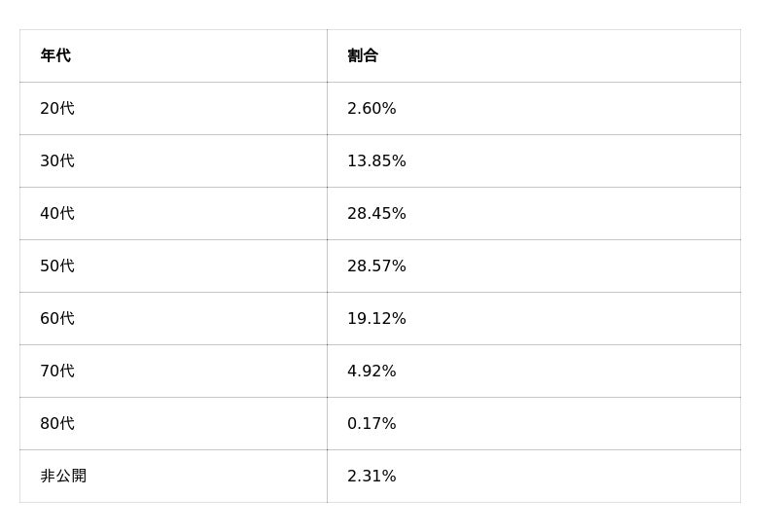Viewport: 778px width, 532px height.
Task: Click the divider between 年代 and 割合 headers
Action: (327, 56)
